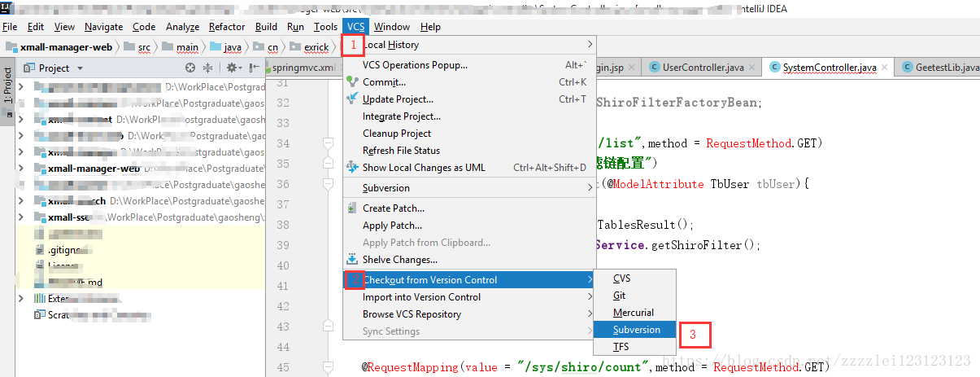
Task: Expand the xmall-manager-web tree node
Action: [x=22, y=169]
